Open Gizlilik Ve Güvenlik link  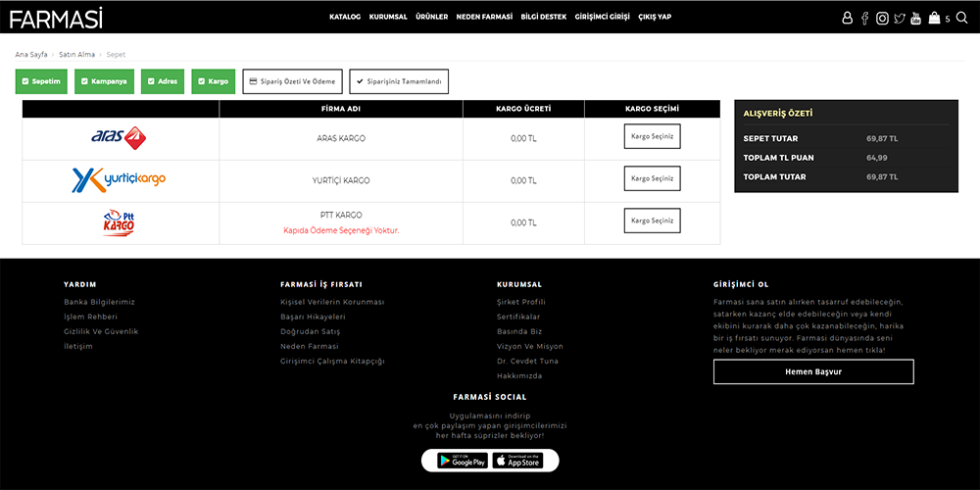[101, 331]
